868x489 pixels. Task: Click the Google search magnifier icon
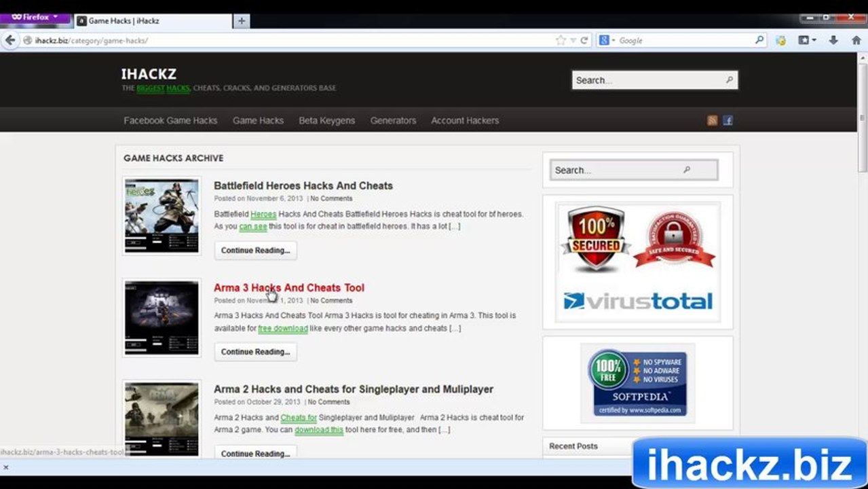(x=759, y=40)
